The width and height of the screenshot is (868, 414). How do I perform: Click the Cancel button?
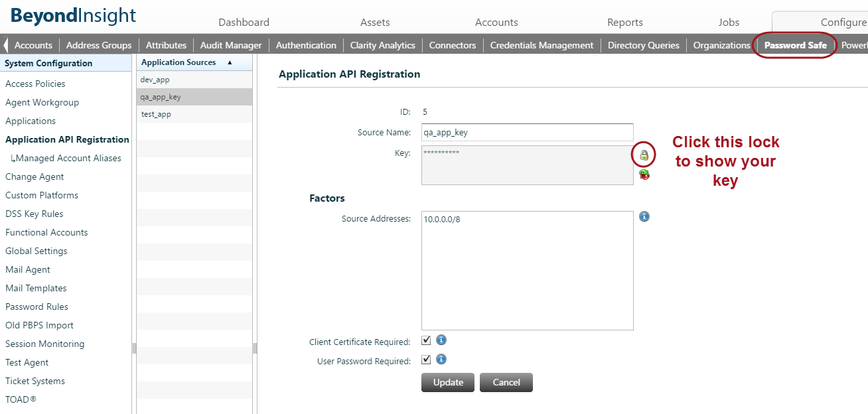(x=506, y=382)
